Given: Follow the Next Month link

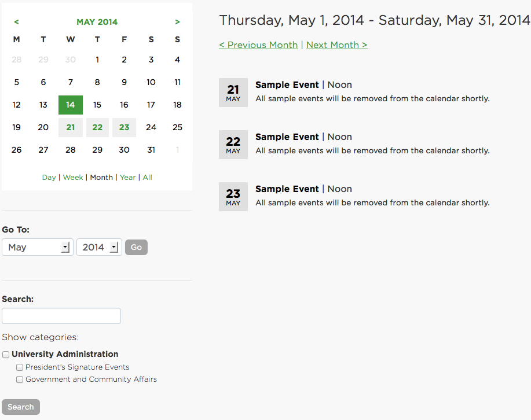Looking at the screenshot, I should click(x=336, y=45).
